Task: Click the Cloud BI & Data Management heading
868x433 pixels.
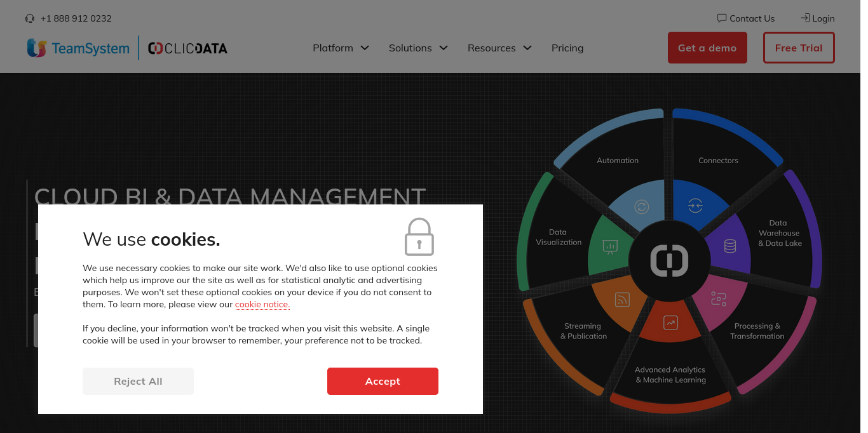Action: (229, 196)
